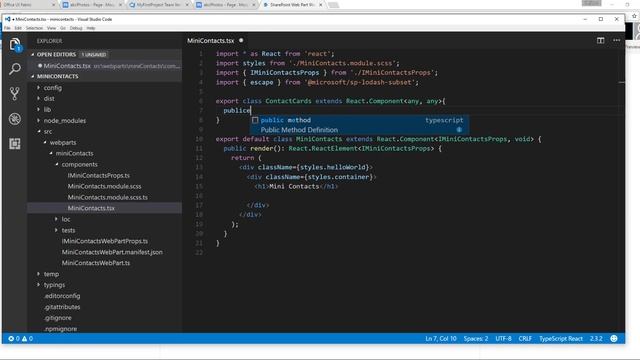640x360 pixels.
Task: Open MiniContactsWebPart.ts file
Action: [96, 263]
